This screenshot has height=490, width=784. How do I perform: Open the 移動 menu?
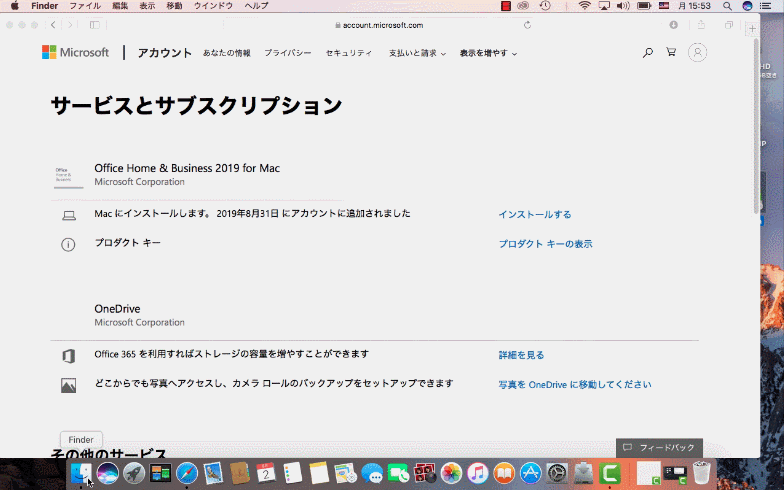click(174, 6)
